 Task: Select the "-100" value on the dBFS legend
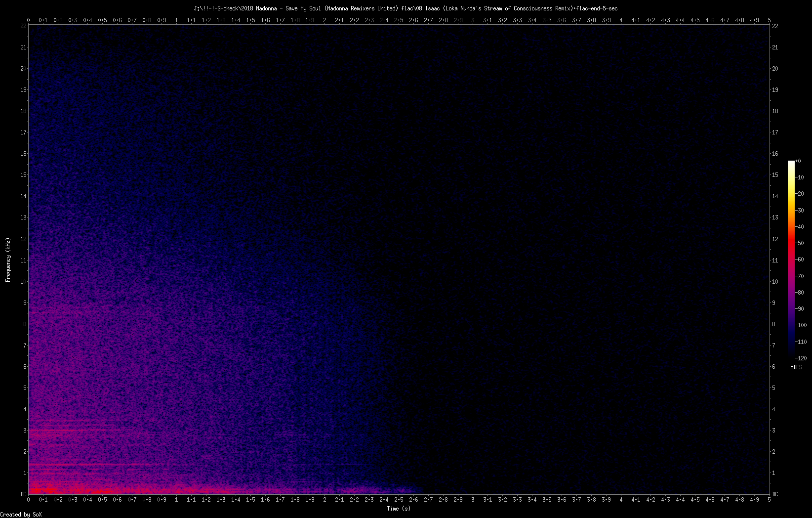[801, 325]
